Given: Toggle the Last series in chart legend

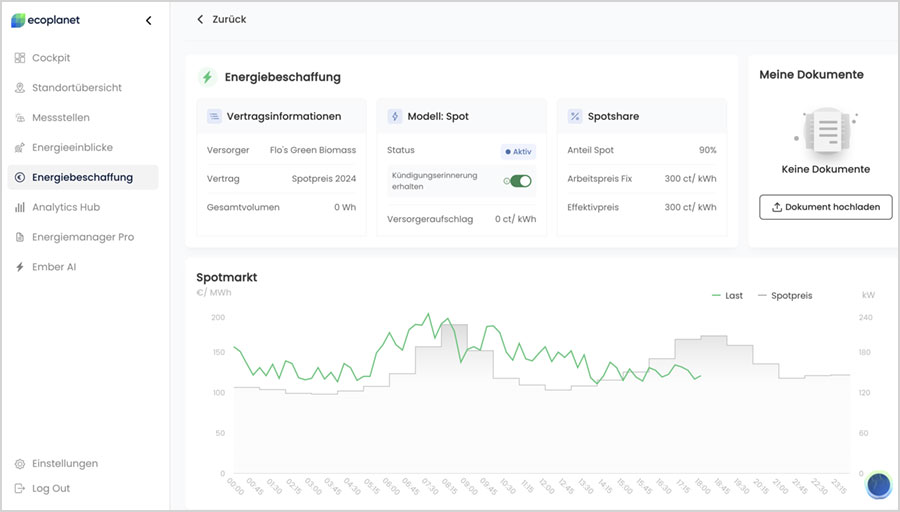Looking at the screenshot, I should tap(727, 296).
